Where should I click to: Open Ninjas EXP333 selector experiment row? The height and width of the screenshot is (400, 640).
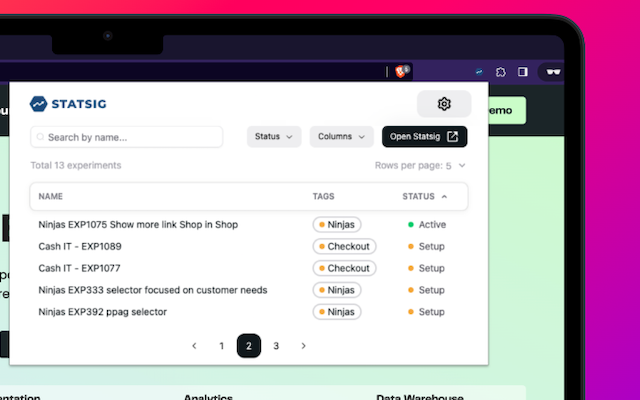(x=153, y=290)
